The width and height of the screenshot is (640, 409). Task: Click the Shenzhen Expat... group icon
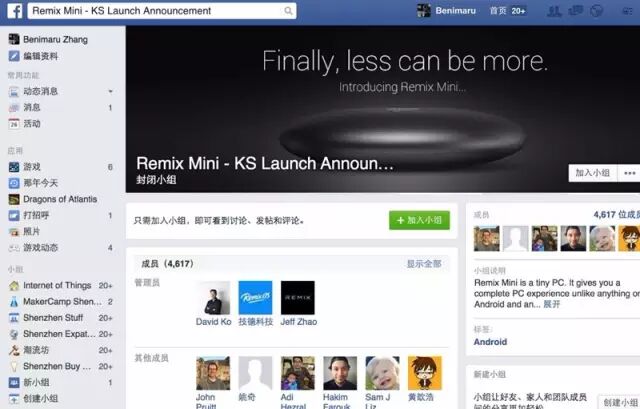14,334
